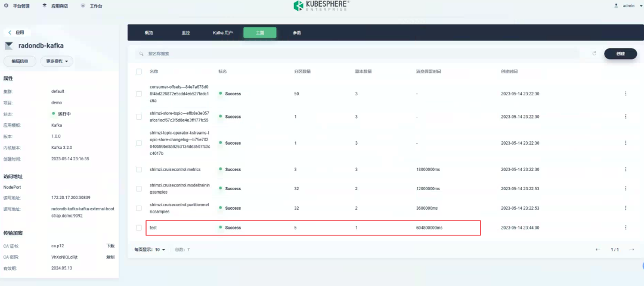Viewport: 644px width, 286px height.
Task: Select all topics with header checkbox
Action: click(x=139, y=71)
